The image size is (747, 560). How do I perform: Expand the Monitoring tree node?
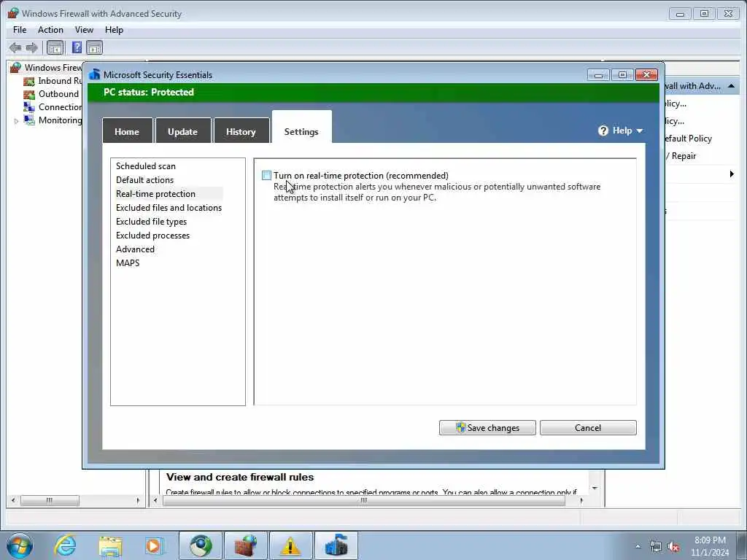point(16,121)
